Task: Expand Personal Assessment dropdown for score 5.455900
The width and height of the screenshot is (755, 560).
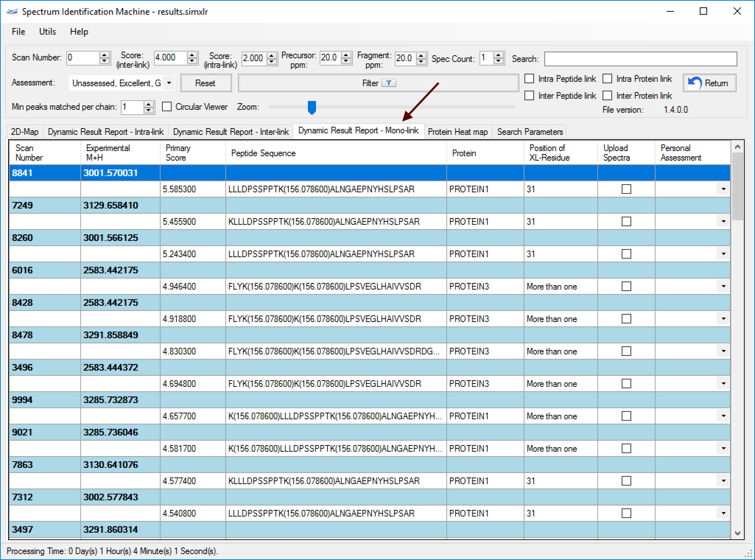Action: [723, 221]
